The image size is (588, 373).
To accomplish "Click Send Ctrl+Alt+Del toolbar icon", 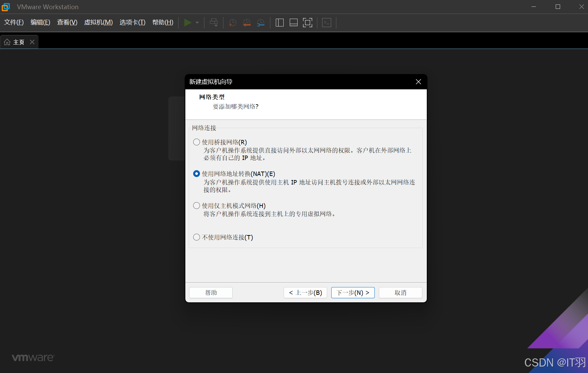I will (x=214, y=22).
